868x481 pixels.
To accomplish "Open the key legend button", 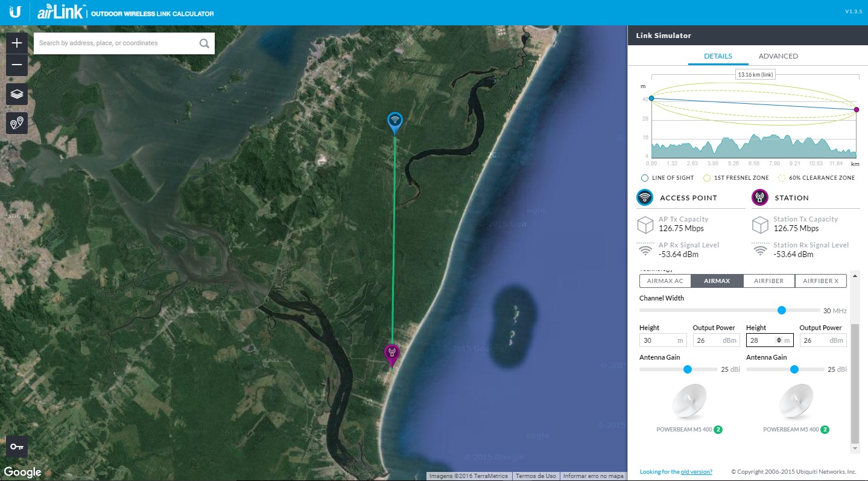I will 17,447.
